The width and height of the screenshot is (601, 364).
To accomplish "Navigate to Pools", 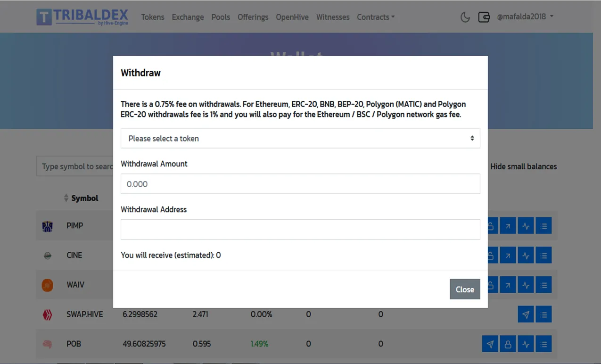I will pos(221,17).
